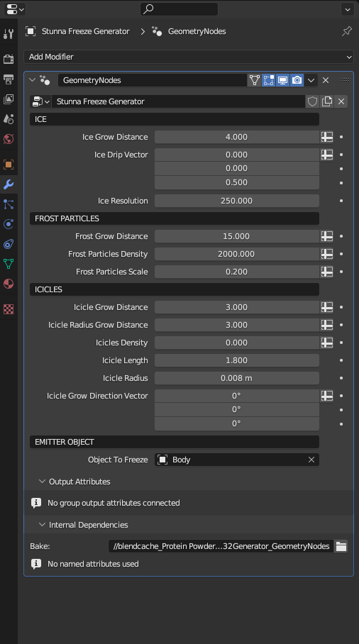Unlink the Stunna Freeze Generator node group

tap(341, 101)
